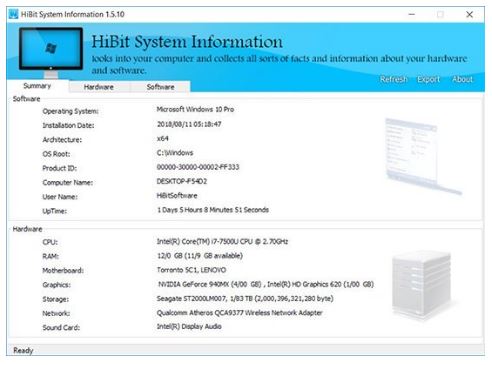This screenshot has height=365, width=492.
Task: Click the HiBit app icon in title bar
Action: pyautogui.click(x=14, y=14)
